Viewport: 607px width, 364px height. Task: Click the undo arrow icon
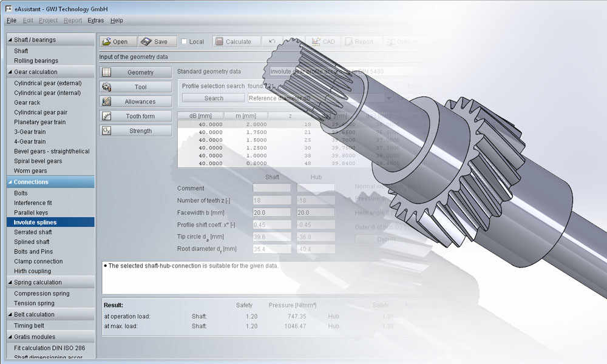[x=272, y=42]
